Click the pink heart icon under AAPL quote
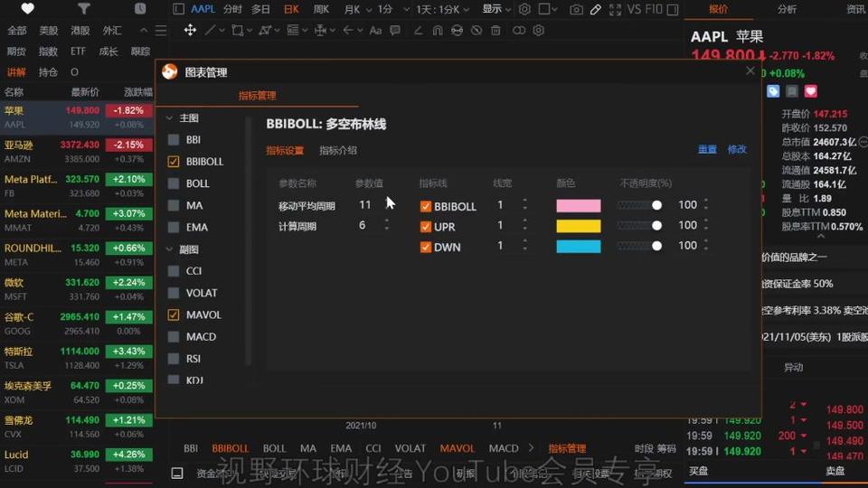The width and height of the screenshot is (868, 488). tap(810, 91)
